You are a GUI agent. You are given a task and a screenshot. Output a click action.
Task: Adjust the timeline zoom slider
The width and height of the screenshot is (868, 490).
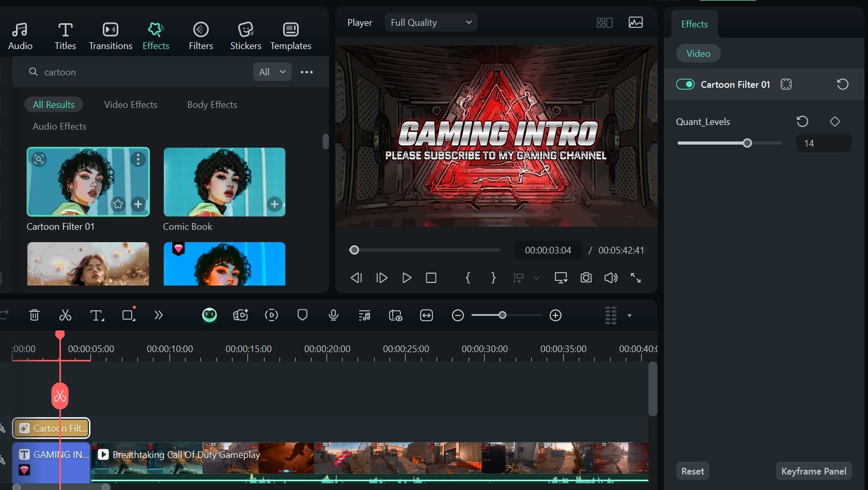pyautogui.click(x=502, y=315)
